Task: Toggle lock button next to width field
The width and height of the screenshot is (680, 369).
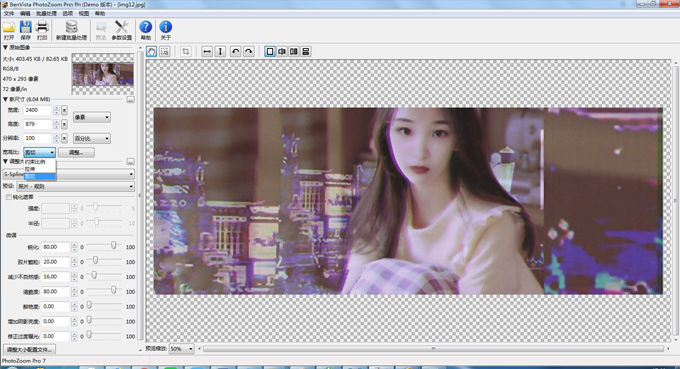Action: 64,110
